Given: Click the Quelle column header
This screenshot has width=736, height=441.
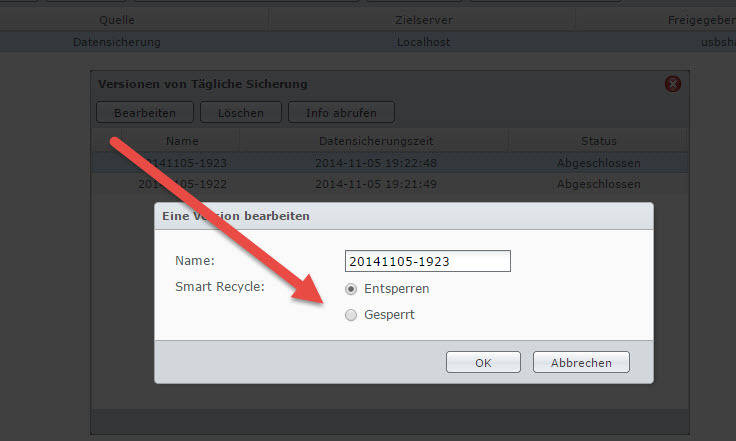Looking at the screenshot, I should [x=117, y=20].
